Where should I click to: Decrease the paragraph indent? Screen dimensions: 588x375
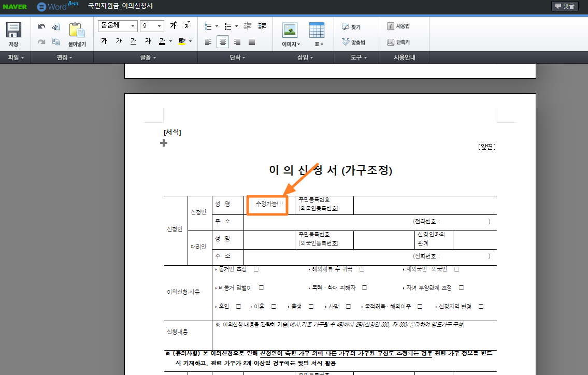248,26
